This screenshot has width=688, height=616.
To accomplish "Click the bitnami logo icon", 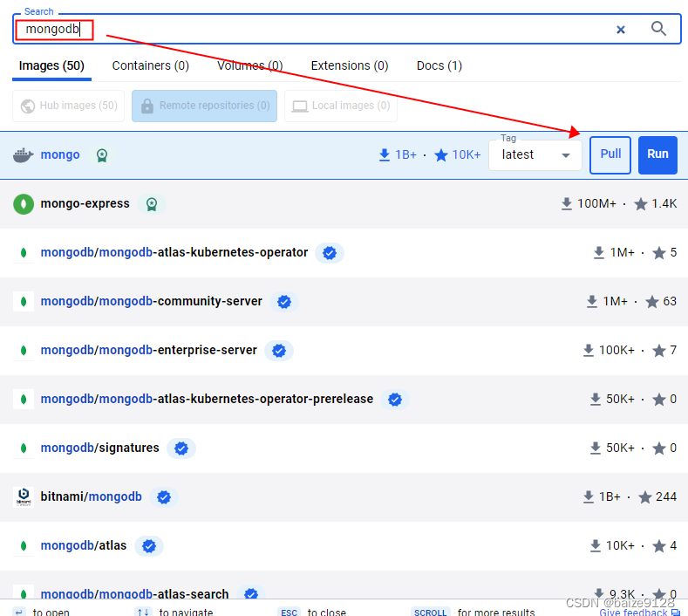I will (24, 497).
